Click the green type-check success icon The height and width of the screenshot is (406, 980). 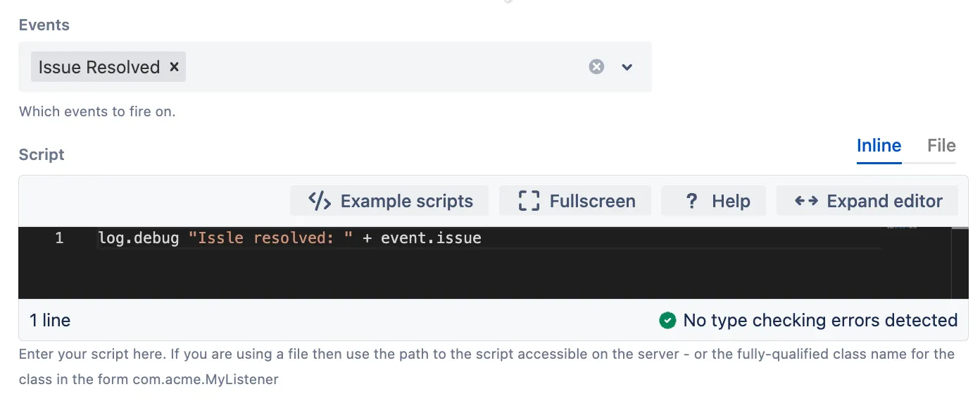tap(667, 321)
